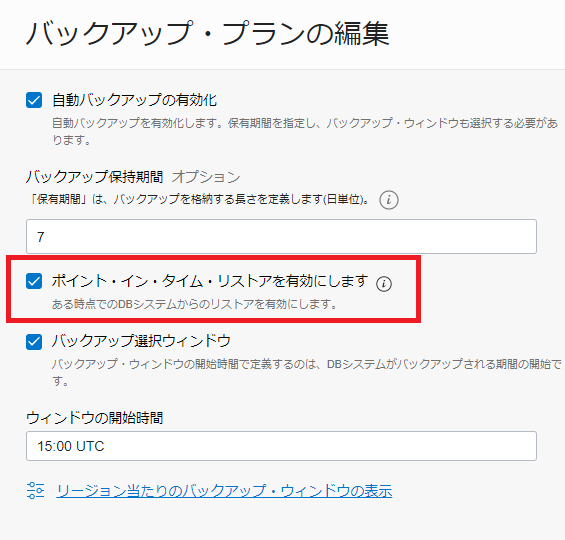Screen dimensions: 565x540
Task: Click バックアップ・ウィンドウの開始時間で定義 description text
Action: pos(307,372)
